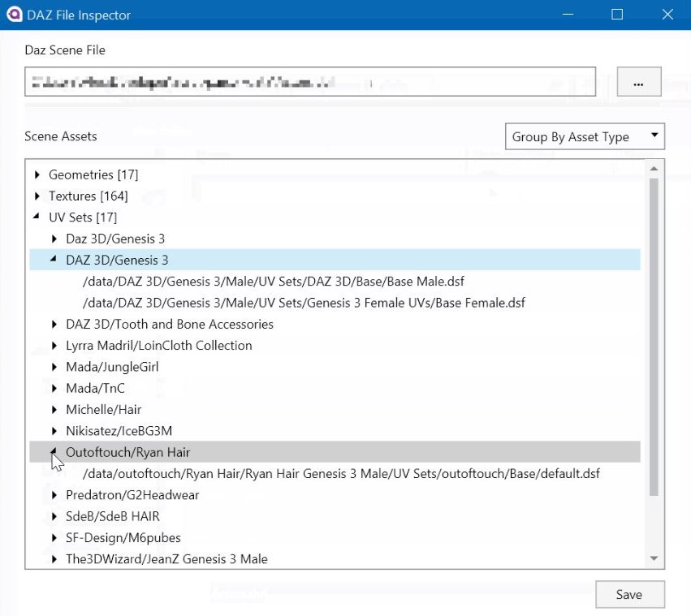
Task: Expand the Mada/TnC arrow
Action: point(54,388)
